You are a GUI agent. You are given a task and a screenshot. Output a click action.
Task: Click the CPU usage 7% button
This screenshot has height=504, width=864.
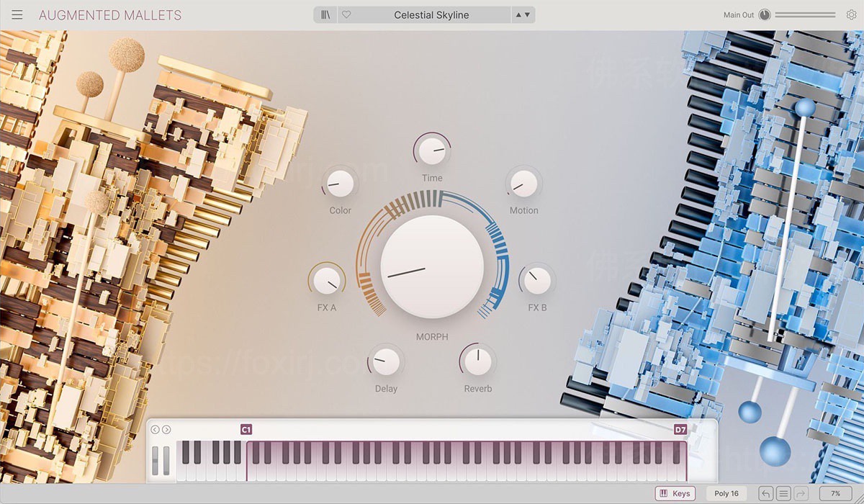coord(835,493)
